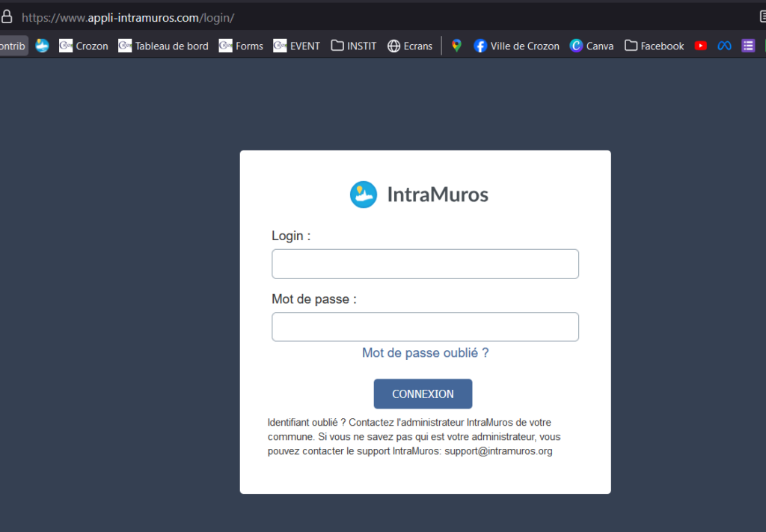This screenshot has width=766, height=532.
Task: Open the Tableau de bord bookmark
Action: pos(163,46)
